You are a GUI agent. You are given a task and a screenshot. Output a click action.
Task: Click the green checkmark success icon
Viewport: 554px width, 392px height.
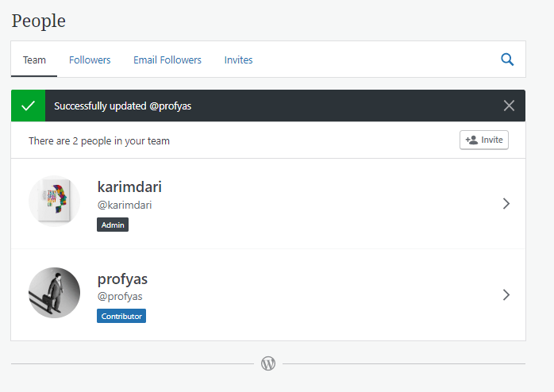click(29, 106)
